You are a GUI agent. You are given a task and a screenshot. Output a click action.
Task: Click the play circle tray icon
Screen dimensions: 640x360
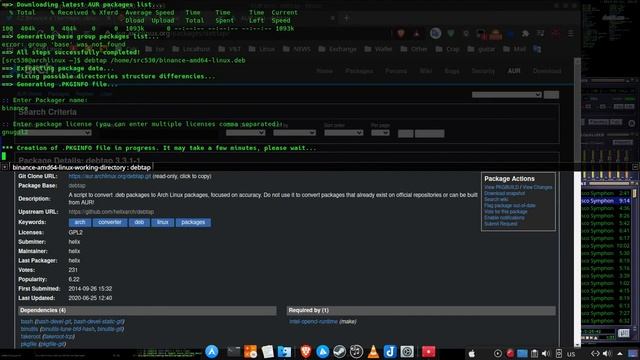click(x=498, y=353)
